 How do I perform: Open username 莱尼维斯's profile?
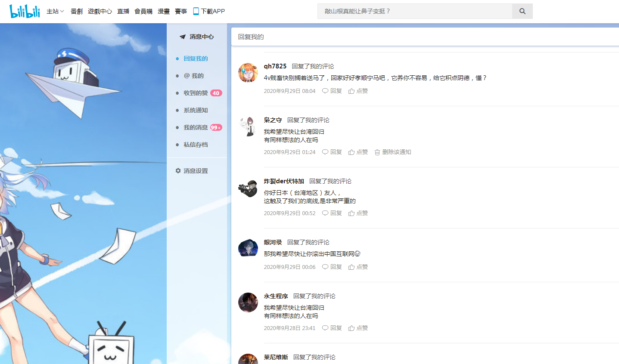click(276, 357)
